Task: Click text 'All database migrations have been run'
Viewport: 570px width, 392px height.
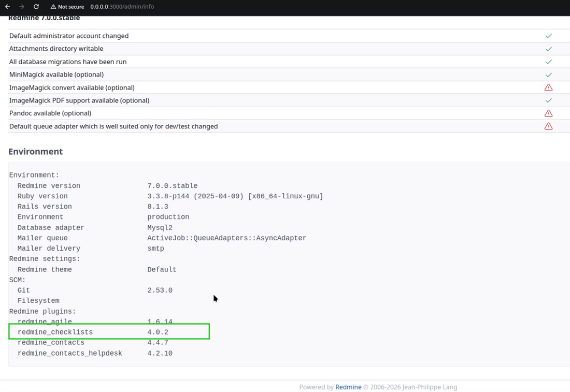Action: pos(67,62)
